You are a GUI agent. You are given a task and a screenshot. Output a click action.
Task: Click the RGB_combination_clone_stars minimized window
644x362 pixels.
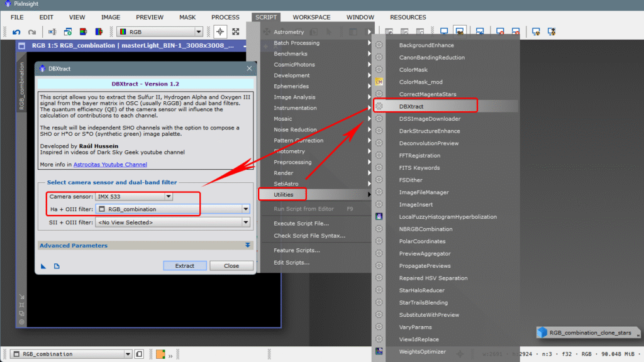(x=589, y=332)
